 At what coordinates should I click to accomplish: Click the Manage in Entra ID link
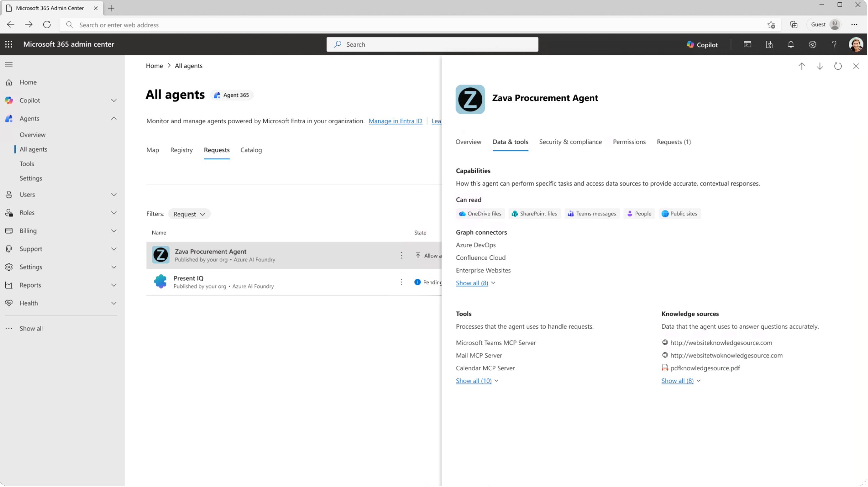[395, 121]
